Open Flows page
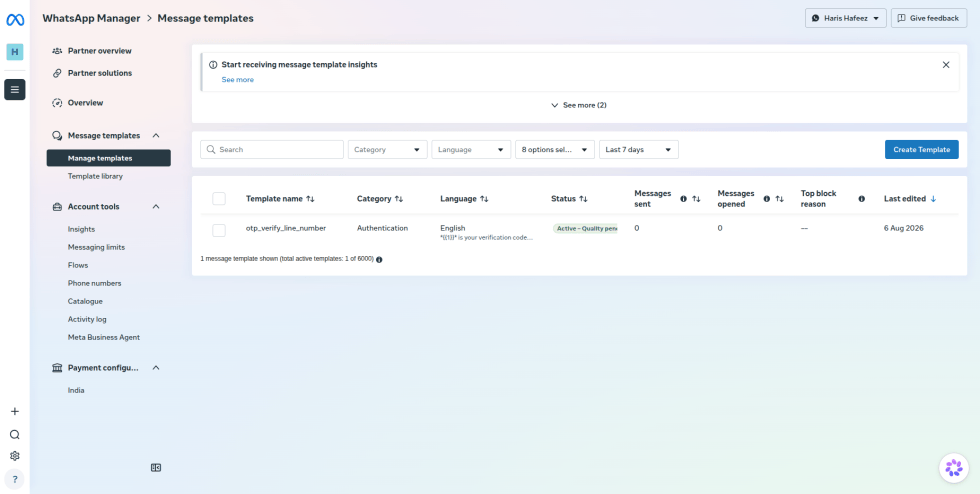Image resolution: width=980 pixels, height=494 pixels. point(78,265)
